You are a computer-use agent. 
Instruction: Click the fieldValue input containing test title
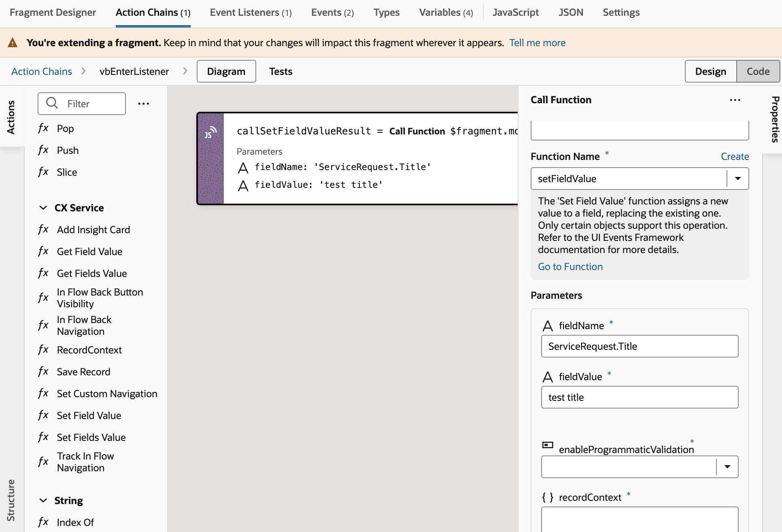tap(640, 397)
